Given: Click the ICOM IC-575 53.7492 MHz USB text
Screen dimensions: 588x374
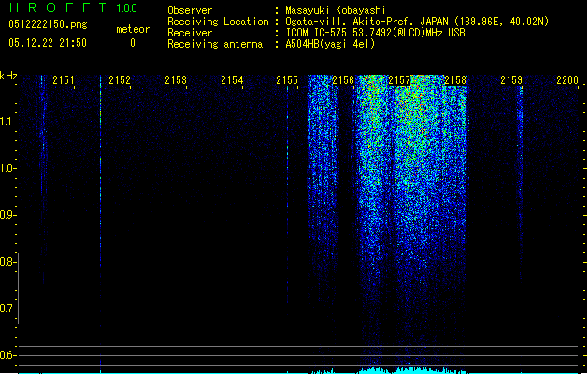Looking at the screenshot, I should click(375, 33).
